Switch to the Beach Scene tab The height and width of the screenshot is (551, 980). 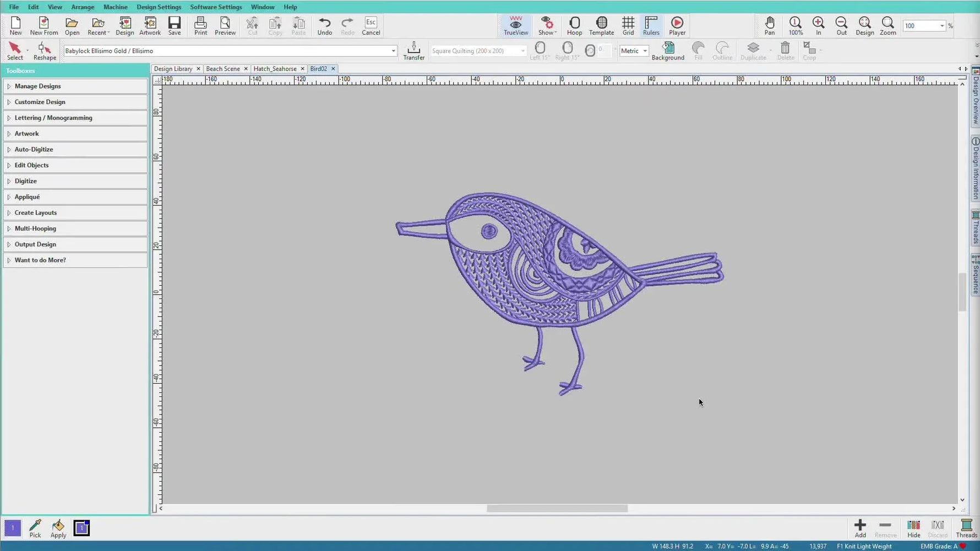coord(222,69)
